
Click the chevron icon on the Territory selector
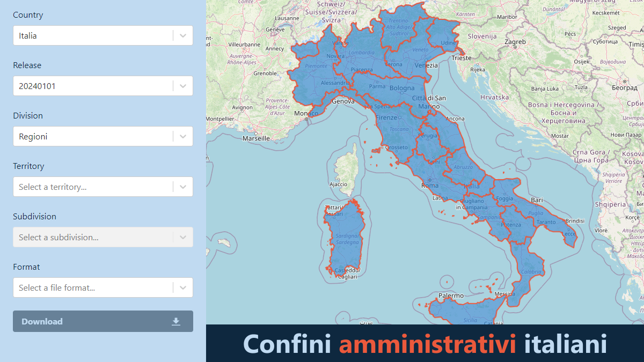click(x=182, y=187)
